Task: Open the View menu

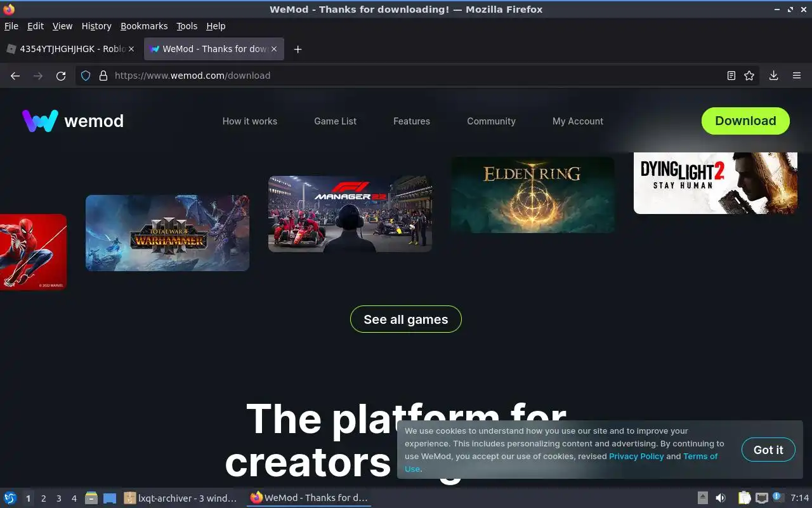Action: point(62,26)
